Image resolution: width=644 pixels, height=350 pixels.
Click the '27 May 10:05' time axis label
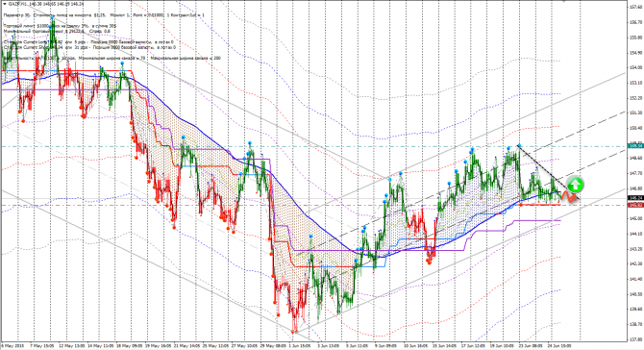click(x=243, y=346)
